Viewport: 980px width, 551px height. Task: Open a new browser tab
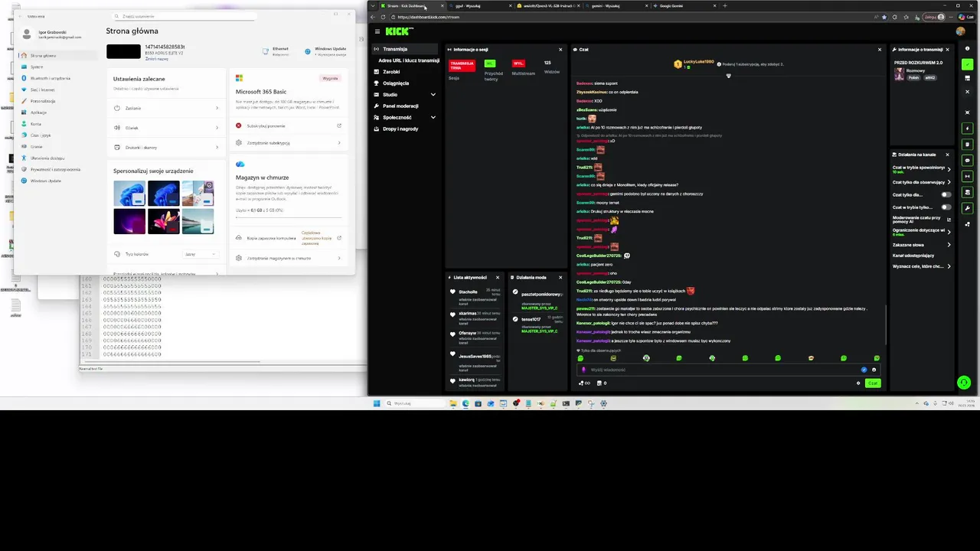pyautogui.click(x=725, y=6)
